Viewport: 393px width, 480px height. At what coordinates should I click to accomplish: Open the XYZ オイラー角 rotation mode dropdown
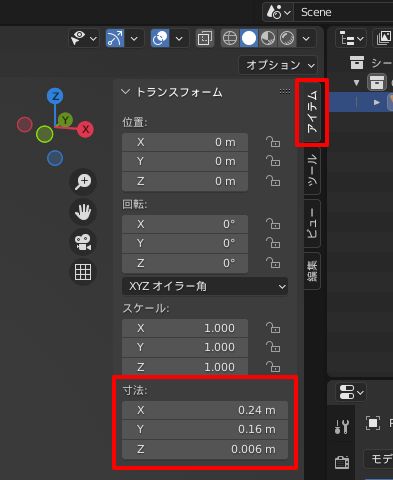(x=205, y=286)
